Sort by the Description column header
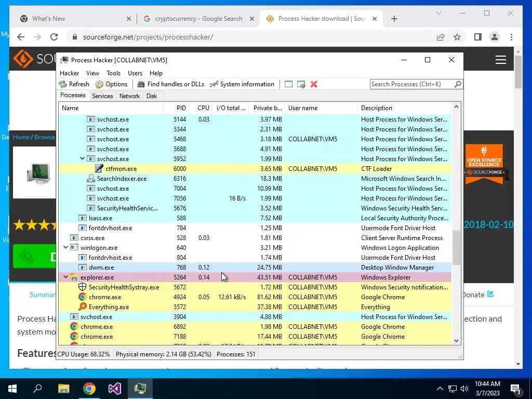The width and height of the screenshot is (532, 399). click(404, 108)
